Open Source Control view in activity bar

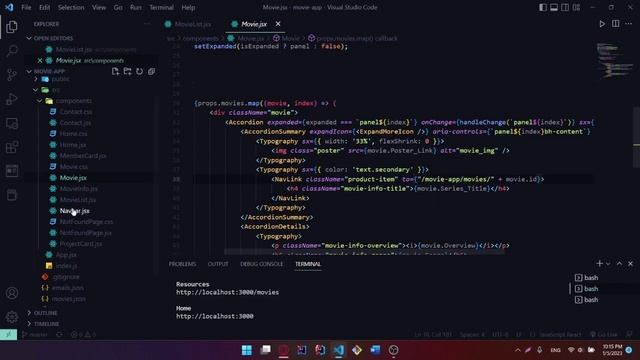[12, 75]
